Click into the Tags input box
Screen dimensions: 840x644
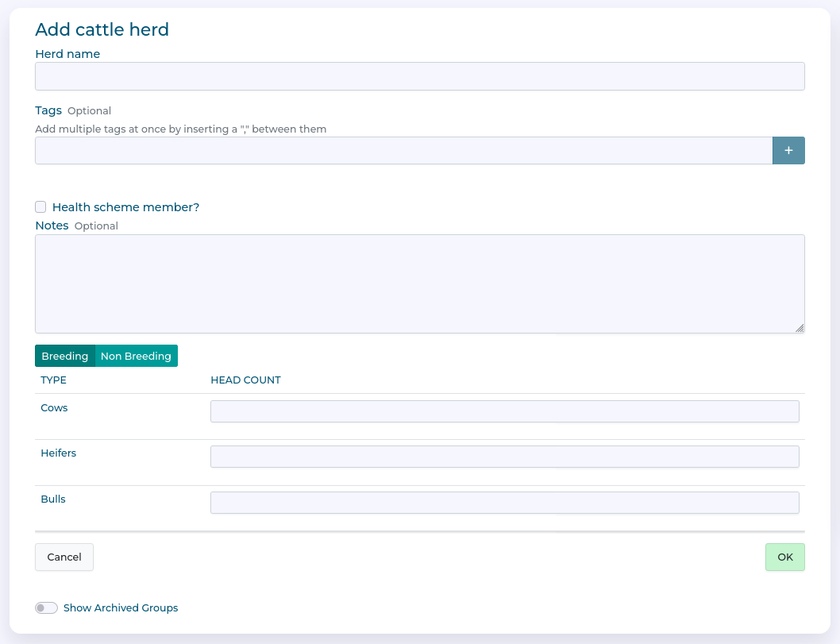[x=403, y=151]
